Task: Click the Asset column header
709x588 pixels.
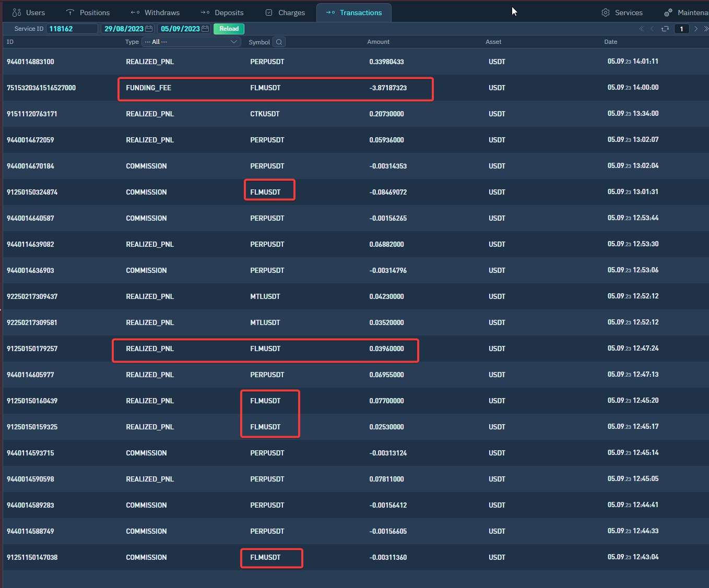Action: click(493, 42)
